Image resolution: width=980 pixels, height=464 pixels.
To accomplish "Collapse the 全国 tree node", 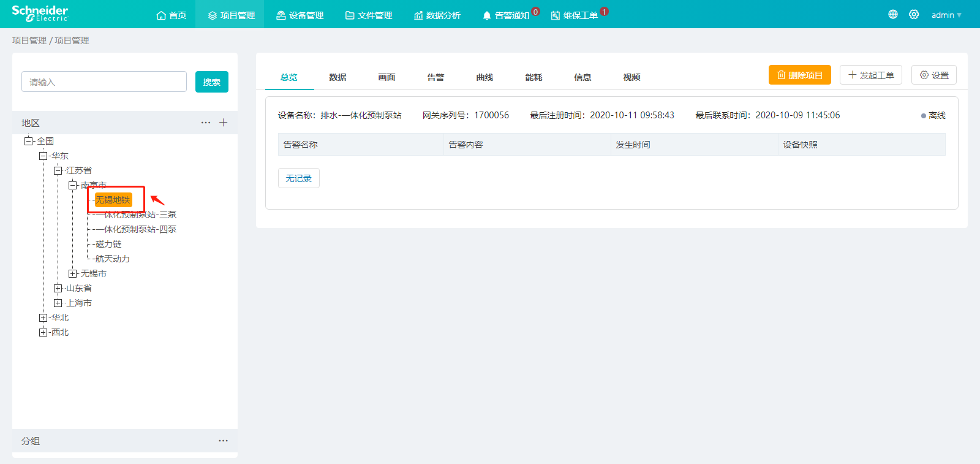I will pyautogui.click(x=28, y=141).
